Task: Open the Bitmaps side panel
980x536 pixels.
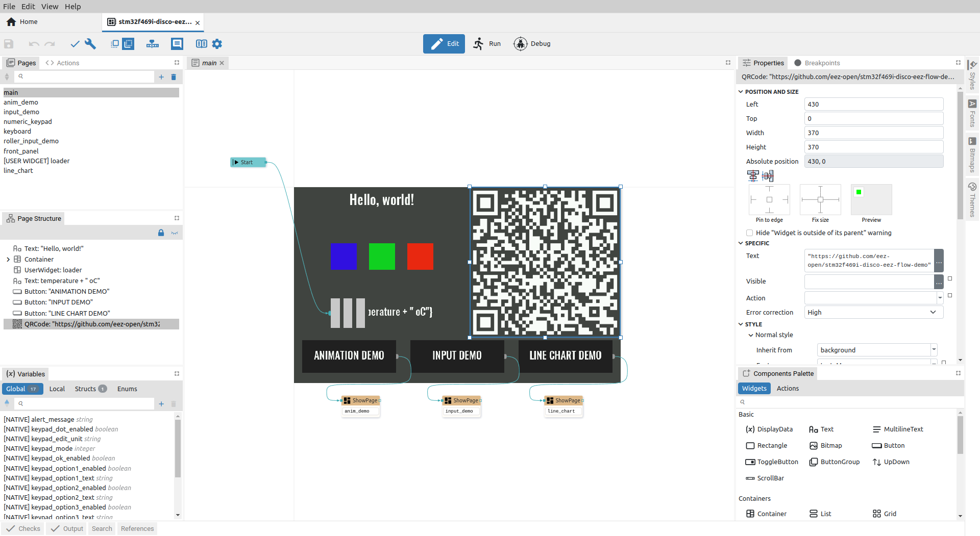Action: pos(972,155)
